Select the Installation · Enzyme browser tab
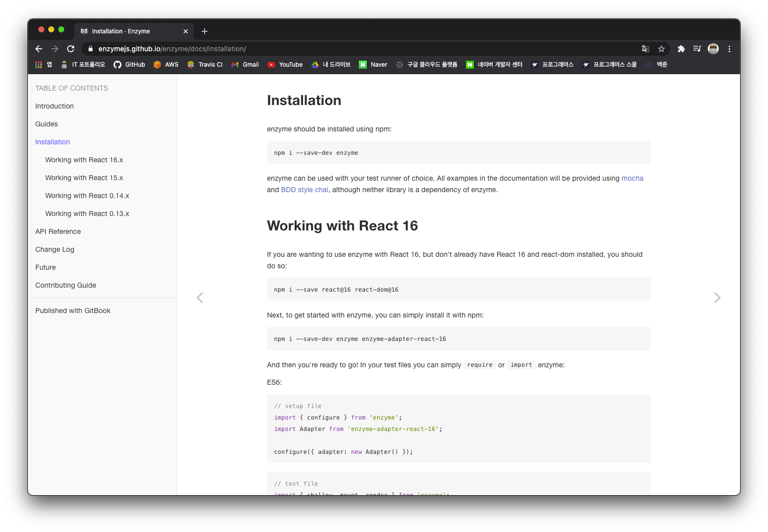This screenshot has height=532, width=768. tap(133, 31)
